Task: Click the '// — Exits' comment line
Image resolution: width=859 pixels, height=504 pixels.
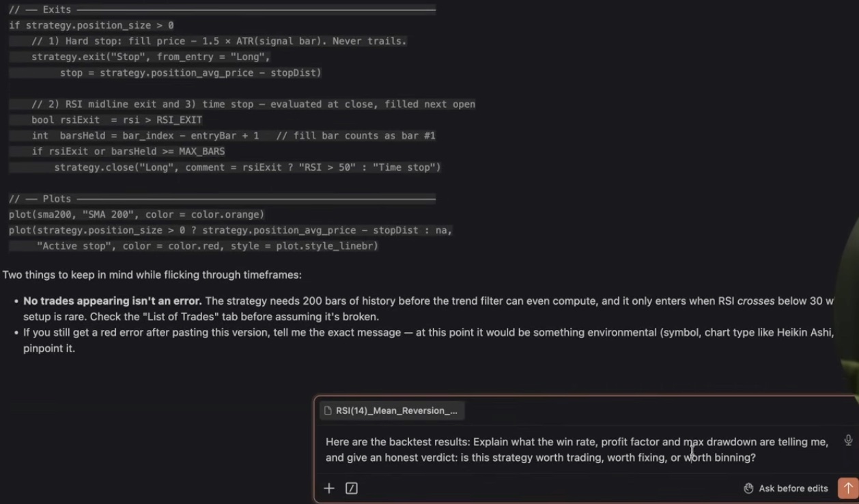Action: 222,10
